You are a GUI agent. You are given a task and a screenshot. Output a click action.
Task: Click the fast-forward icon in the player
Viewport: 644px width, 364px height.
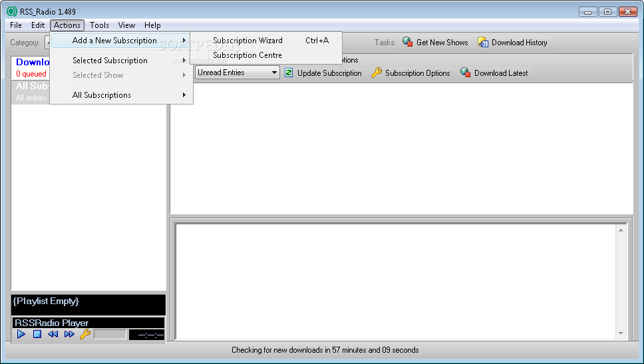point(69,334)
